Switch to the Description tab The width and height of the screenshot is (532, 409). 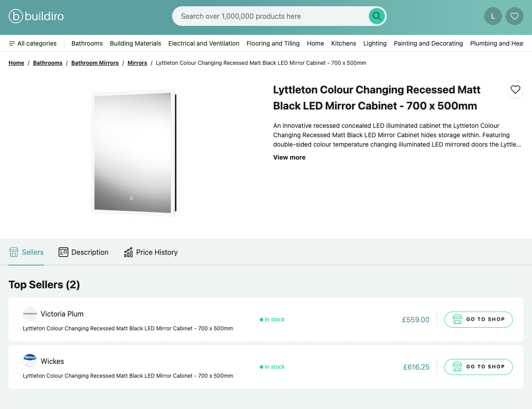click(84, 252)
